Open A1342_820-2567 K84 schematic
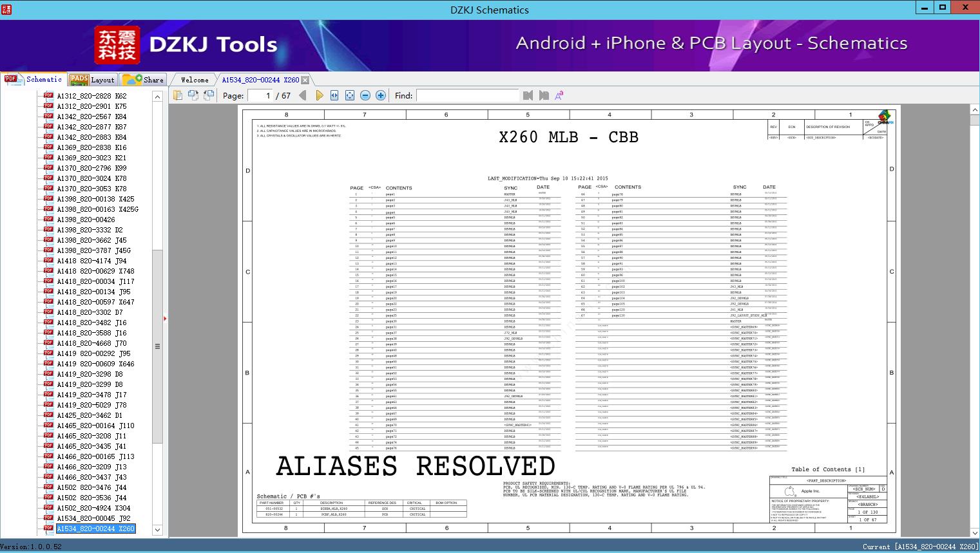Viewport: 980px width, 553px height. coord(91,117)
